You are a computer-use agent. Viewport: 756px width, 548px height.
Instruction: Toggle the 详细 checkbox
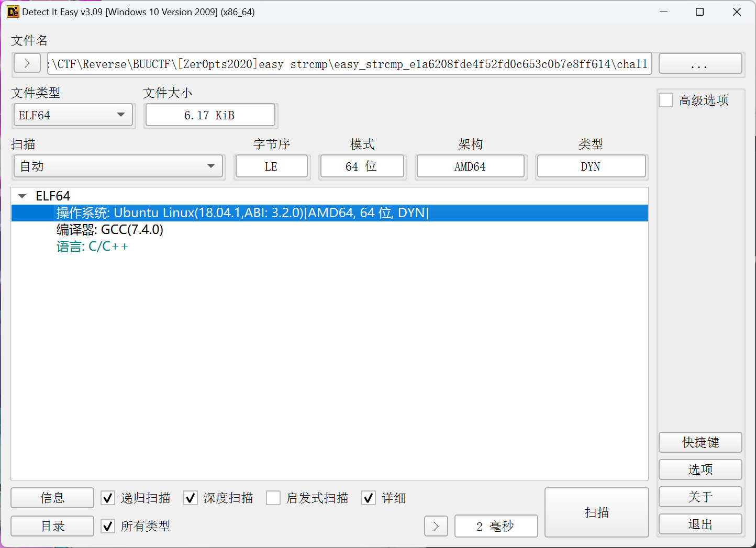coord(369,498)
